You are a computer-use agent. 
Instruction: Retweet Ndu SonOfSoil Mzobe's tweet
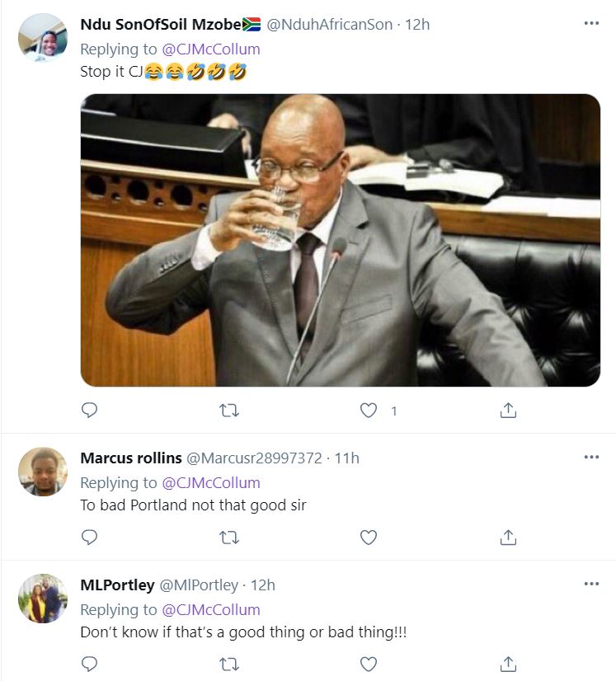[229, 410]
